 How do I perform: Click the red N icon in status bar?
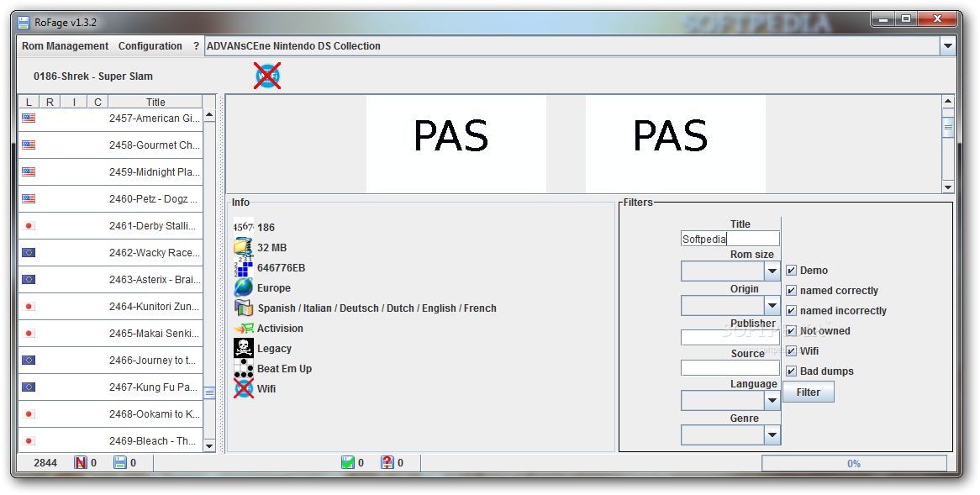coord(80,462)
